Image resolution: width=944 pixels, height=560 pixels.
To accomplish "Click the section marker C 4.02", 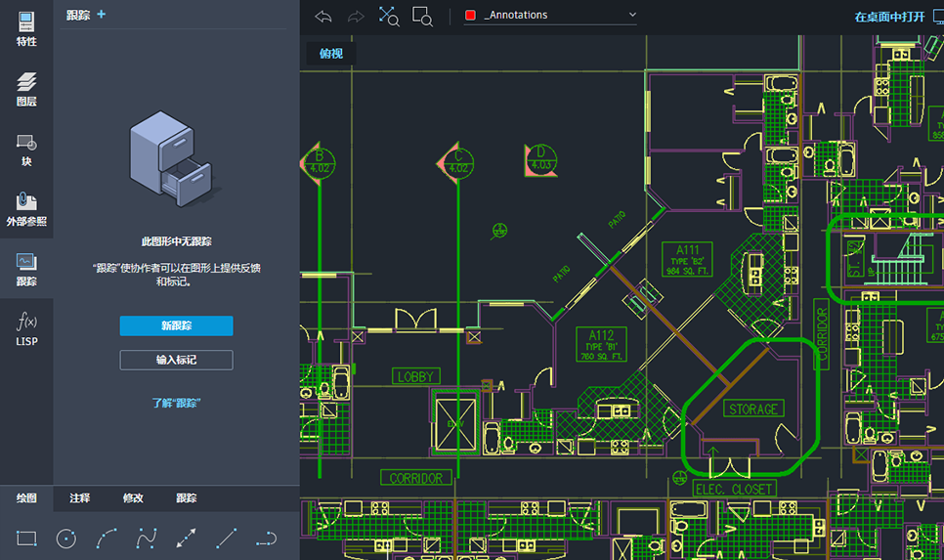I will point(456,163).
